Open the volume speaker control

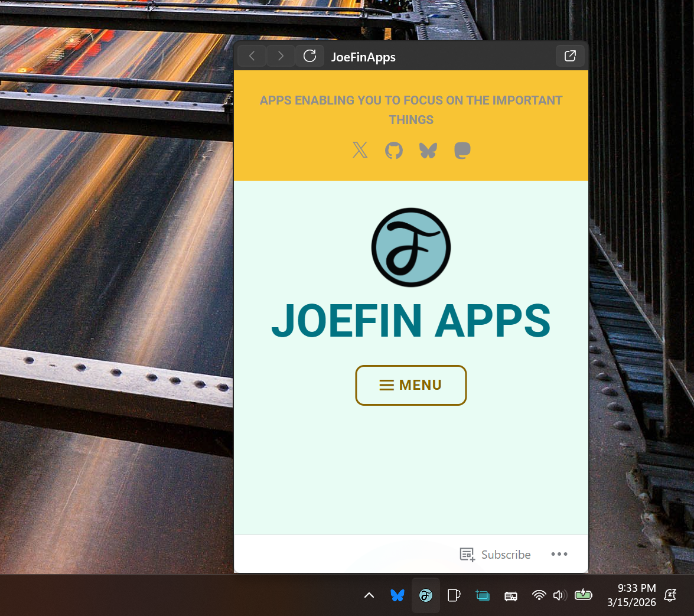tap(559, 595)
